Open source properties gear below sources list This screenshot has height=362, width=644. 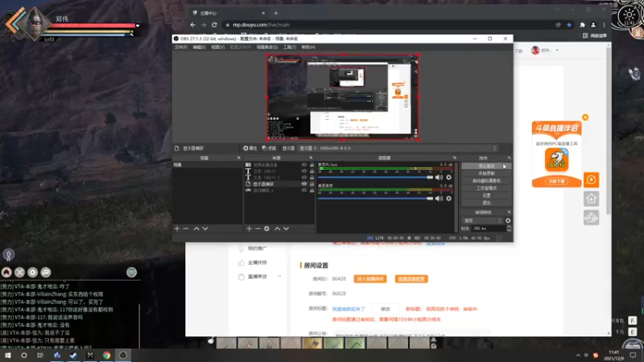[266, 228]
